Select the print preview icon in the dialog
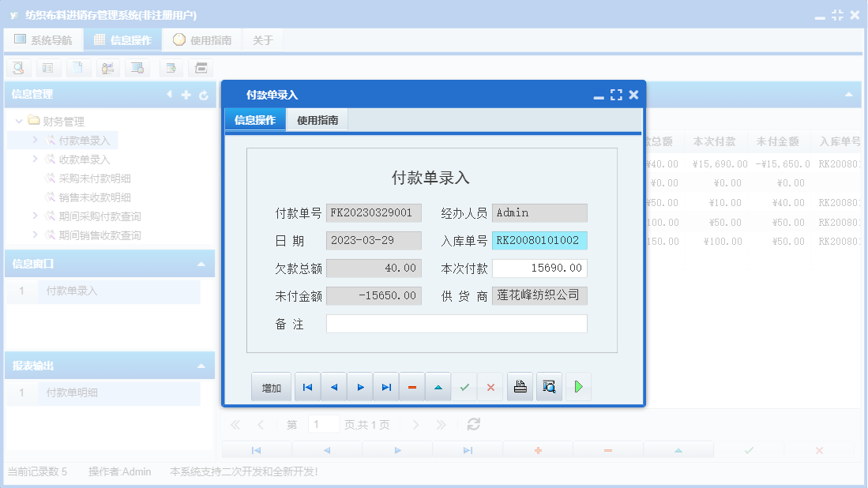Screen dimensions: 868x488 (x=549, y=386)
